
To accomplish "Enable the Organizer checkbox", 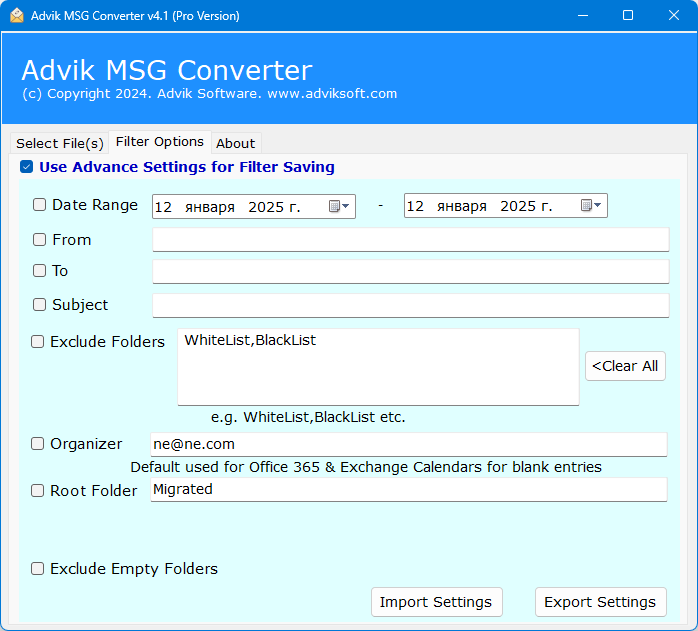I will [38, 444].
